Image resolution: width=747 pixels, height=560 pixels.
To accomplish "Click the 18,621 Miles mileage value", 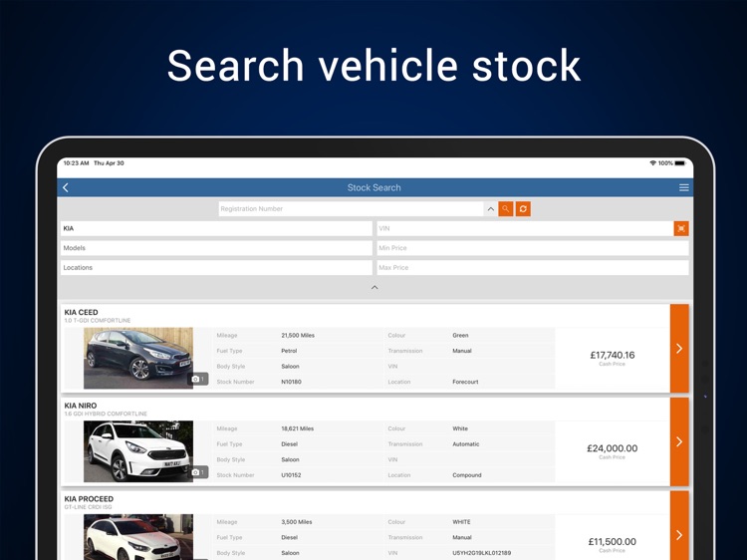I will 297,428.
